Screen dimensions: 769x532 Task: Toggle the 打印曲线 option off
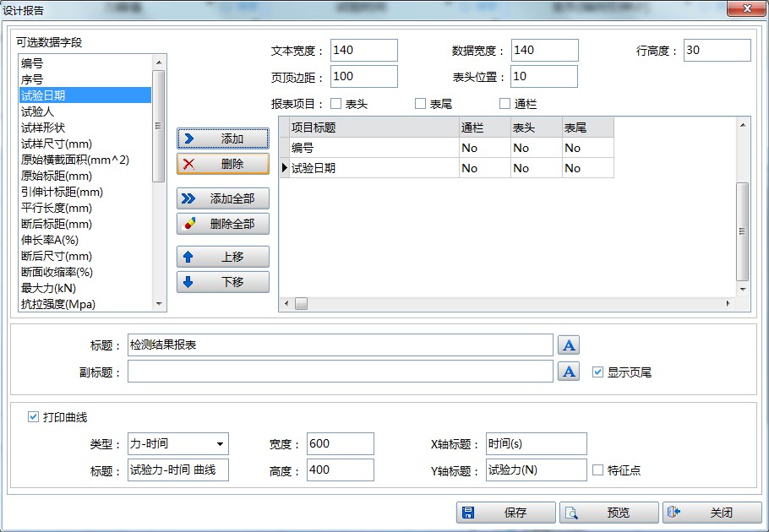click(x=31, y=417)
